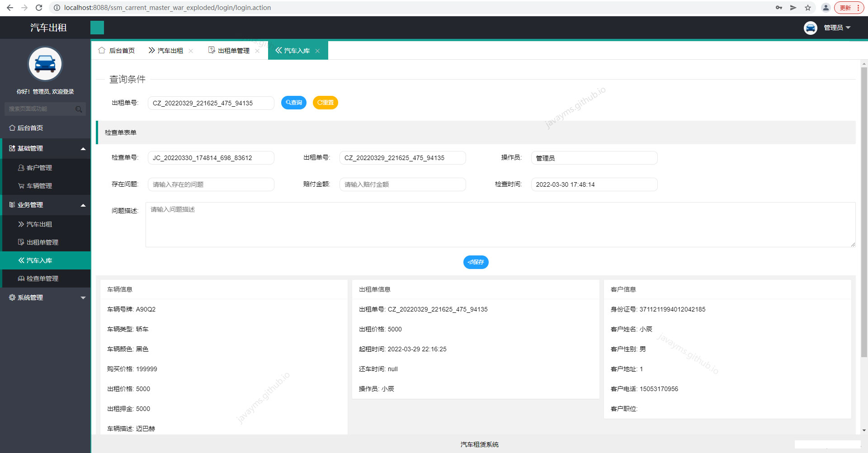Select 汽车出租 under 业务管理
Screen dimensions: 868x453
coord(38,224)
